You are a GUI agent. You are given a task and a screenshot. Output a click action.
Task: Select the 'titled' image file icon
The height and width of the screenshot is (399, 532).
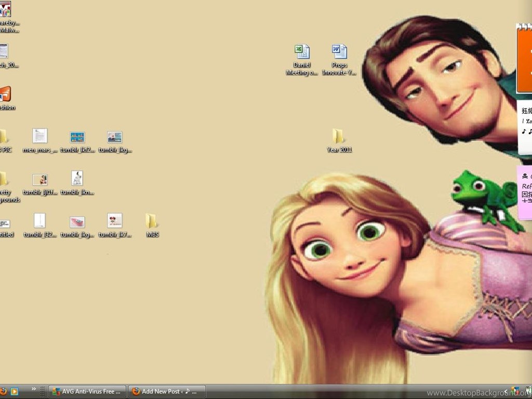point(6,228)
